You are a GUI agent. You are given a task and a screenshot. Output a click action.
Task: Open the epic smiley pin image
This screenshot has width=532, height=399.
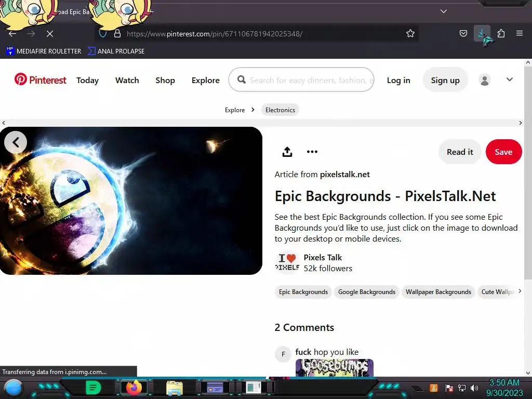tap(131, 201)
